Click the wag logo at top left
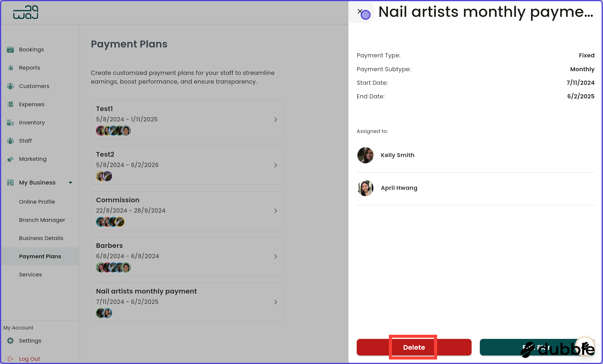The width and height of the screenshot is (603, 364). (x=25, y=12)
